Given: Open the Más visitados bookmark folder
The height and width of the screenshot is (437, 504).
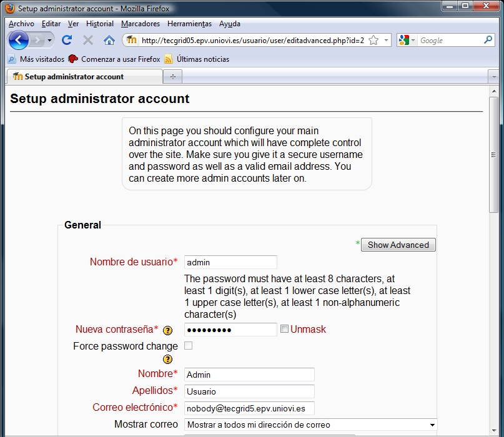Looking at the screenshot, I should [36, 59].
